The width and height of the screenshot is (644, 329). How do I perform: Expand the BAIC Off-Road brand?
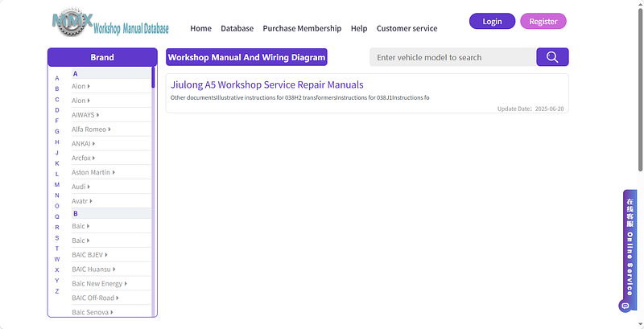pyautogui.click(x=95, y=298)
